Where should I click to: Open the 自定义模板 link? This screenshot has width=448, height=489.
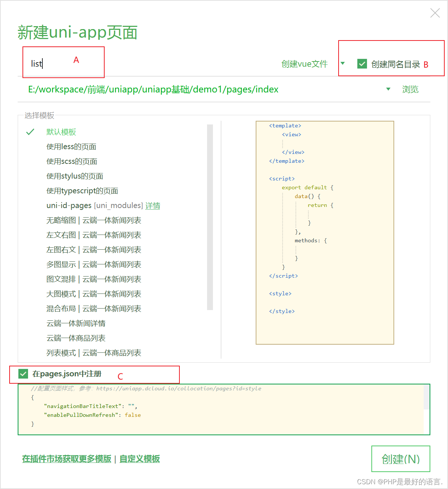pyautogui.click(x=139, y=459)
